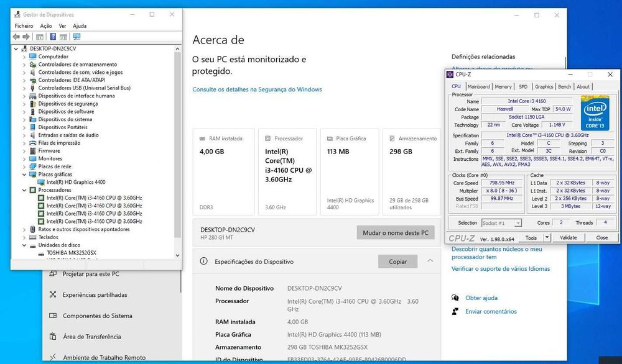Switch to the Mainboard tab in CPU-Z
The height and width of the screenshot is (364, 622).
478,86
